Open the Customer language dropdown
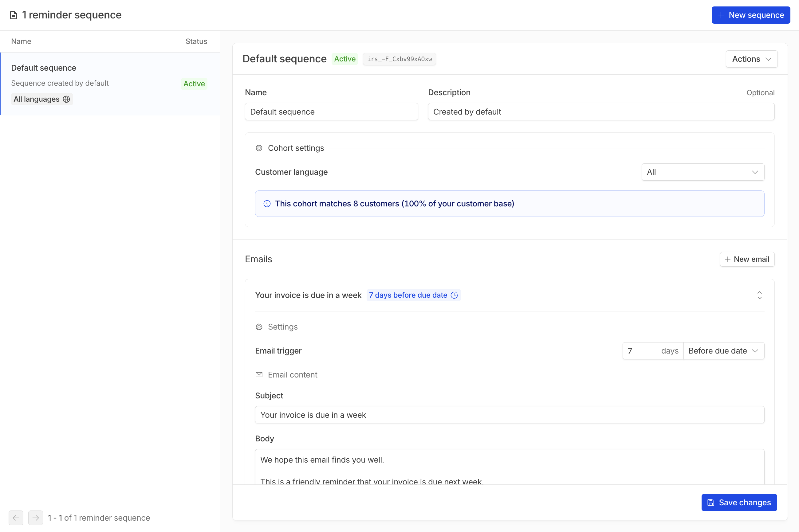 pyautogui.click(x=703, y=172)
